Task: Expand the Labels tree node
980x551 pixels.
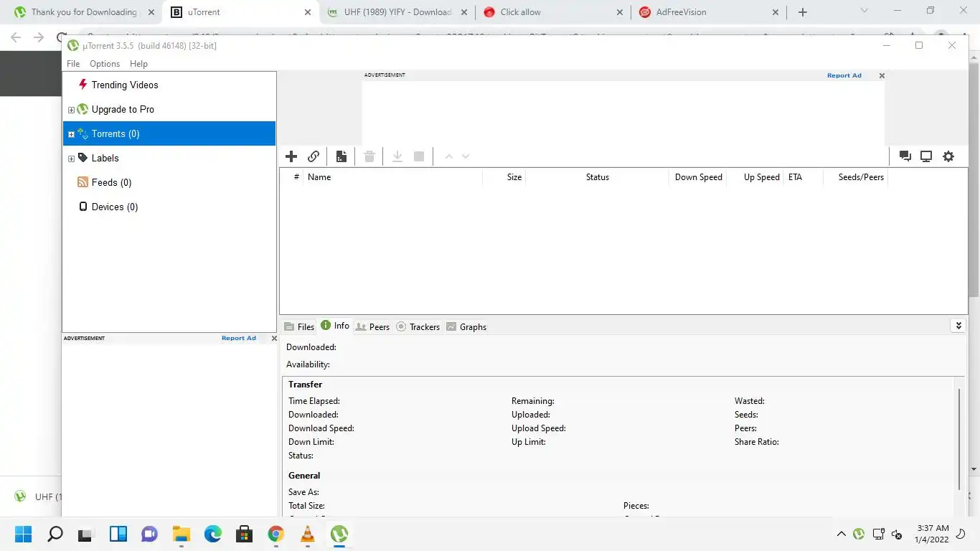Action: (x=71, y=159)
